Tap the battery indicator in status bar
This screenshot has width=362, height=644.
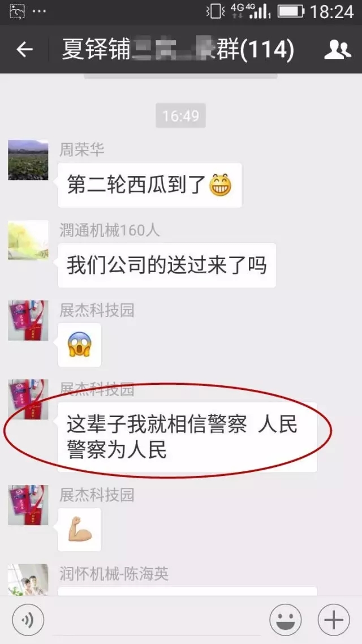[291, 11]
